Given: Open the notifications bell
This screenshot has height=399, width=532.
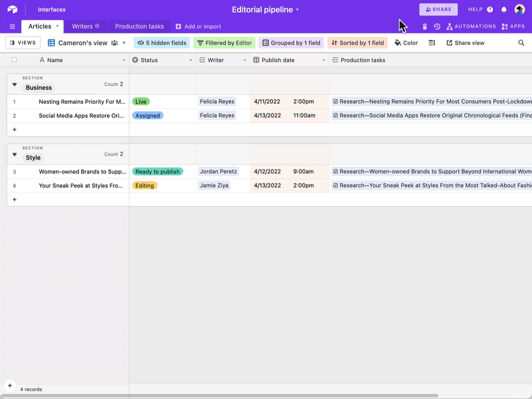Looking at the screenshot, I should pyautogui.click(x=504, y=9).
